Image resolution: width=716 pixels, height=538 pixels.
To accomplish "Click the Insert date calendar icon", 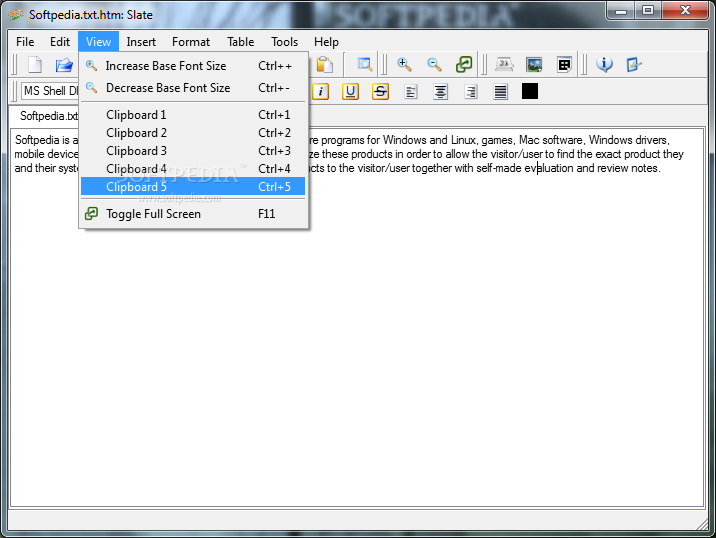I will click(x=504, y=65).
